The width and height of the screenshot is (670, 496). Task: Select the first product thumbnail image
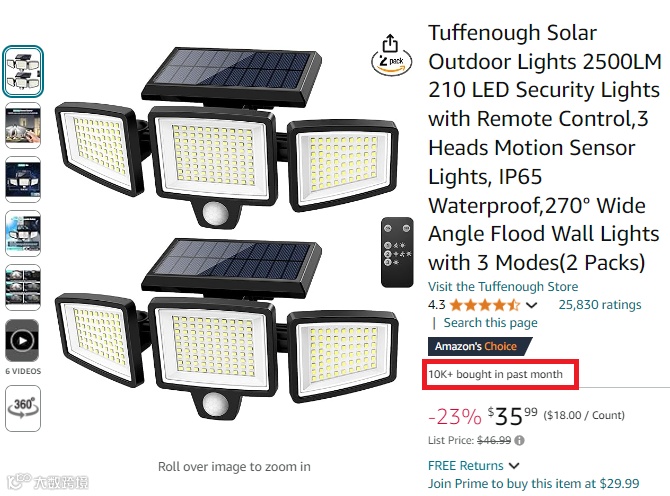22,71
